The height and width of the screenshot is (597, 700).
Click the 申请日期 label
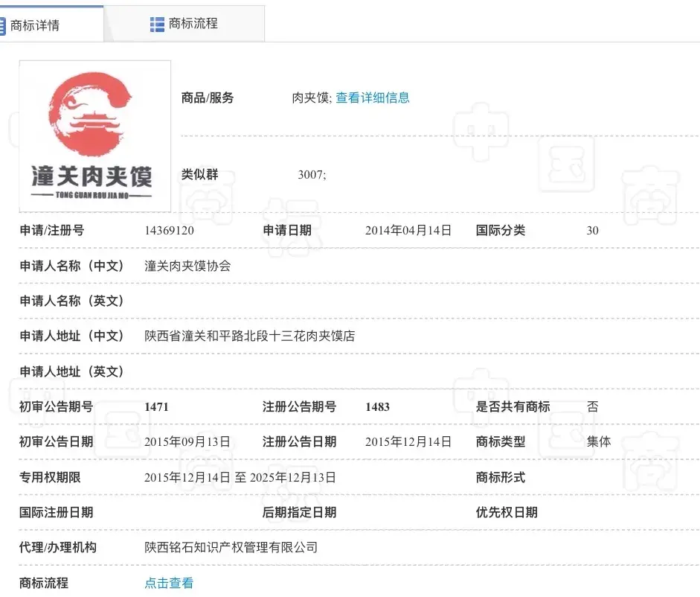click(287, 231)
